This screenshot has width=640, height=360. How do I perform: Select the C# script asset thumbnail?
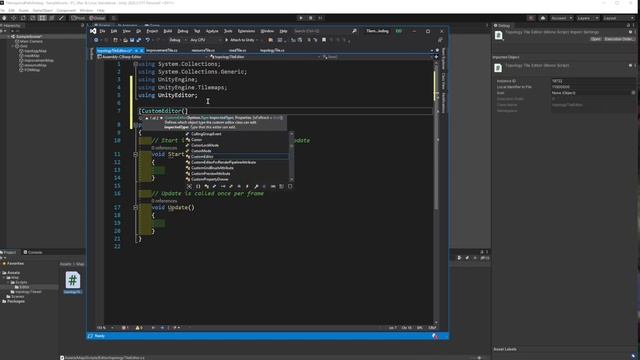pos(73,280)
